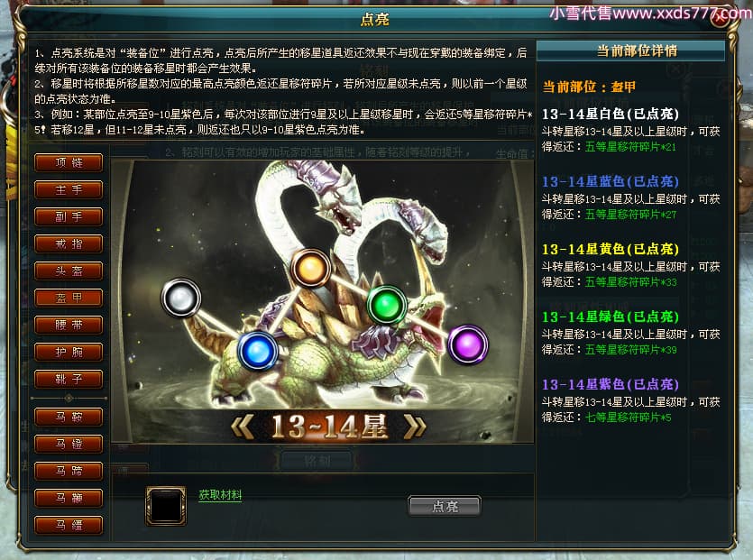
Task: Select the green orb node
Action: [387, 305]
